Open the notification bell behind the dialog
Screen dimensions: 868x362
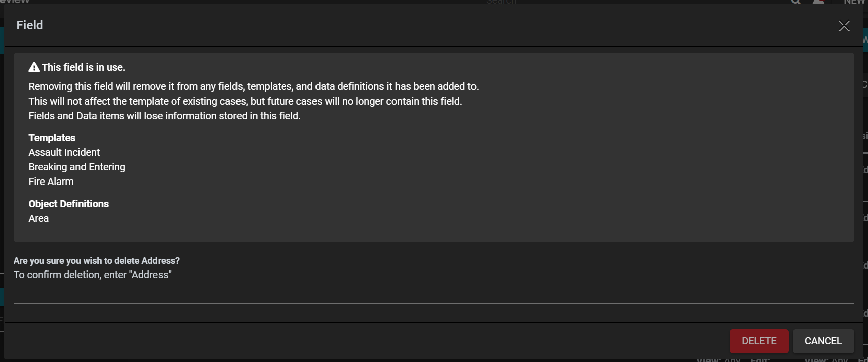click(x=818, y=2)
